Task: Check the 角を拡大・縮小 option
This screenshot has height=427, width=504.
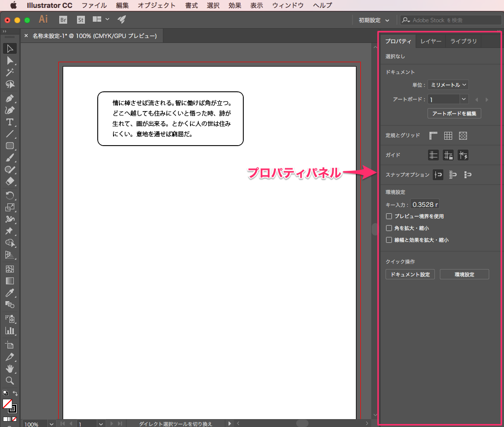Action: (389, 228)
